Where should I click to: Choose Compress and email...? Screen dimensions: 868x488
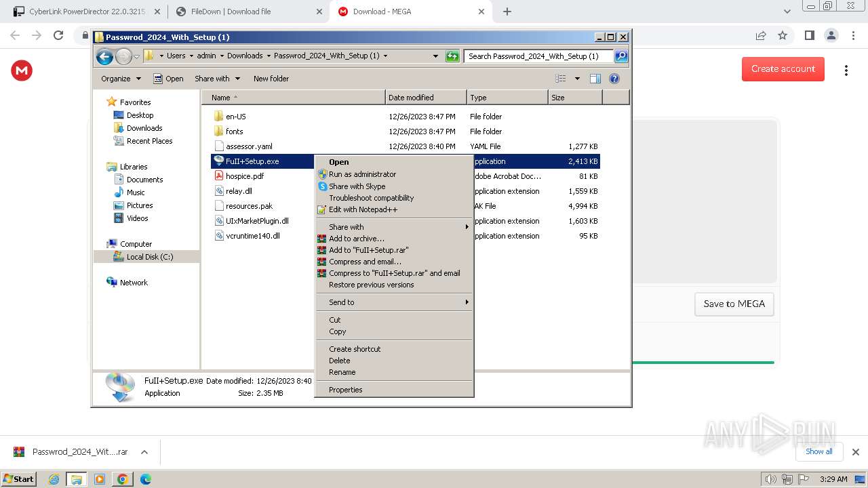tap(394, 262)
